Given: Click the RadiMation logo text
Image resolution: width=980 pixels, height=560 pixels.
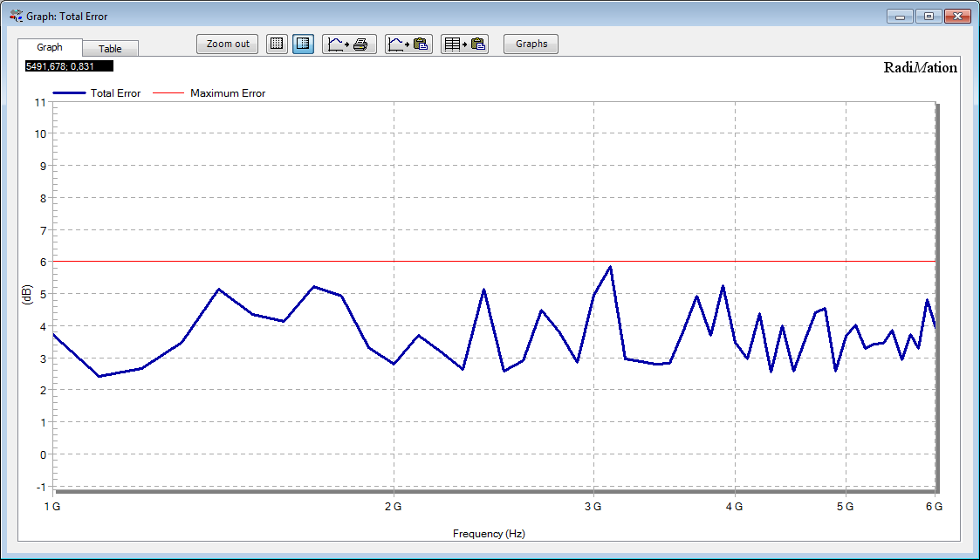Looking at the screenshot, I should 920,68.
